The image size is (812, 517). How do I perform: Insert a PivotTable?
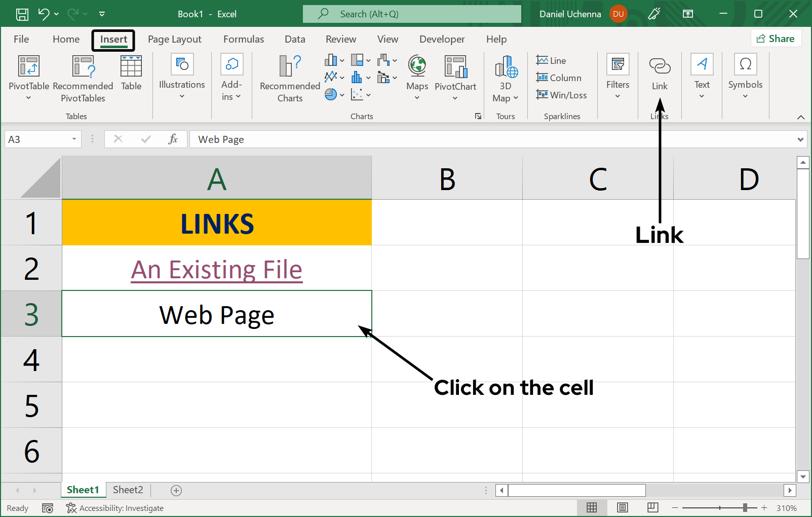point(28,79)
